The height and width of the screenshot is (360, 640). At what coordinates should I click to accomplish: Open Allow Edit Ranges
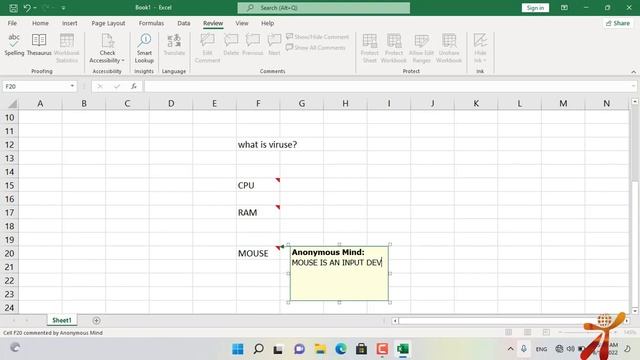pyautogui.click(x=421, y=48)
